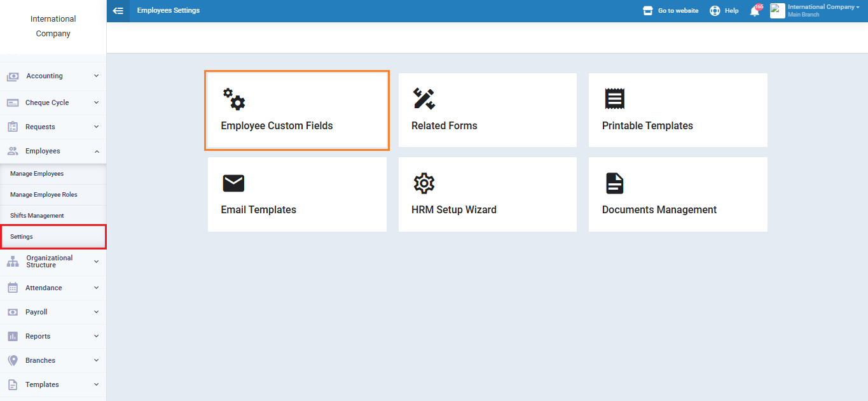
Task: Click the Email Templates envelope icon
Action: point(233,183)
